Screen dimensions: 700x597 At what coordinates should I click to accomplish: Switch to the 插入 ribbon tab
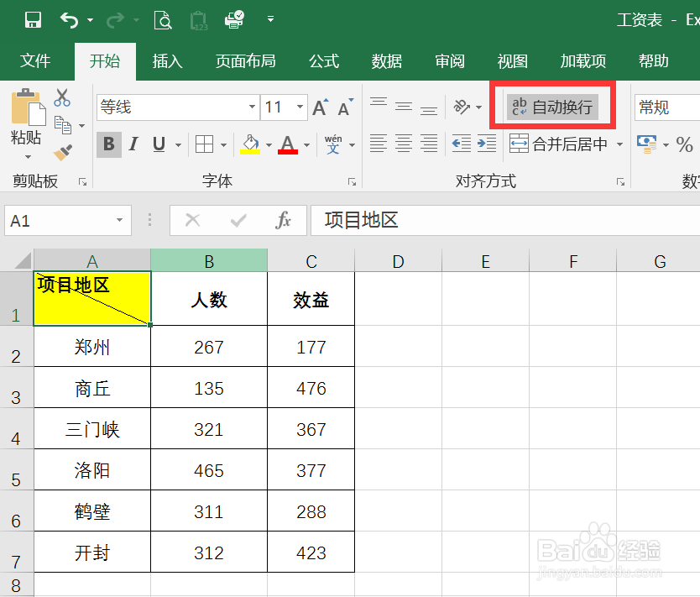coord(166,60)
